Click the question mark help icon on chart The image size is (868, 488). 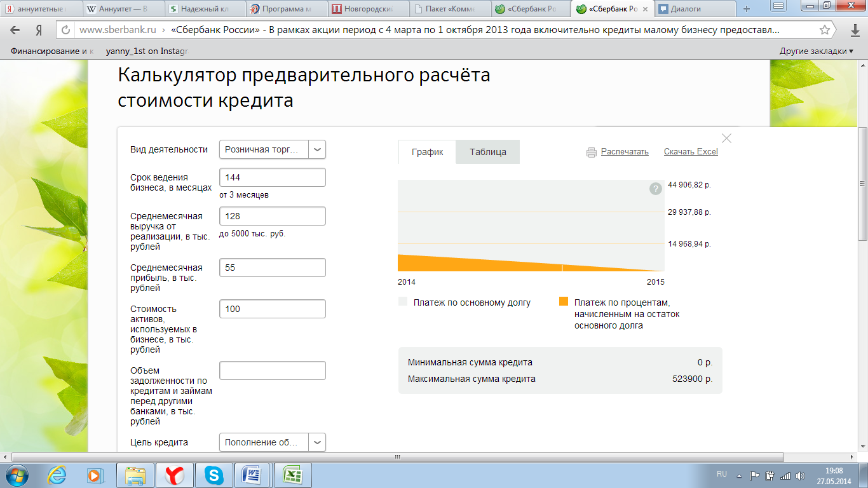point(656,189)
